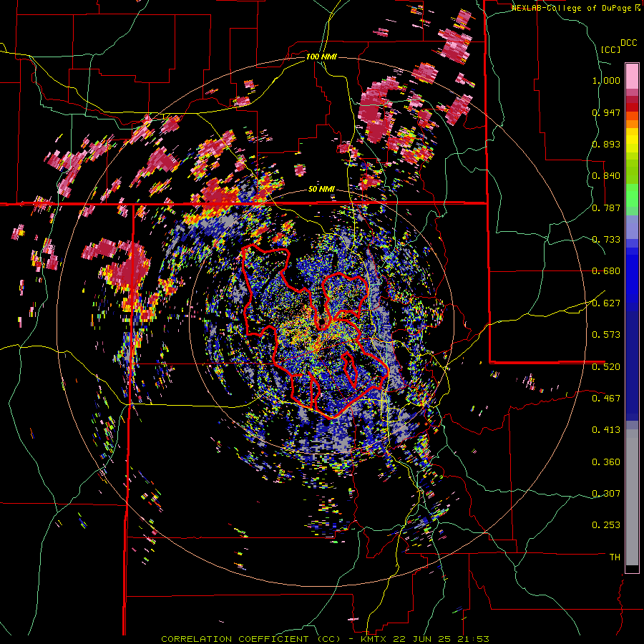Select the 0.627 scale value

click(606, 303)
